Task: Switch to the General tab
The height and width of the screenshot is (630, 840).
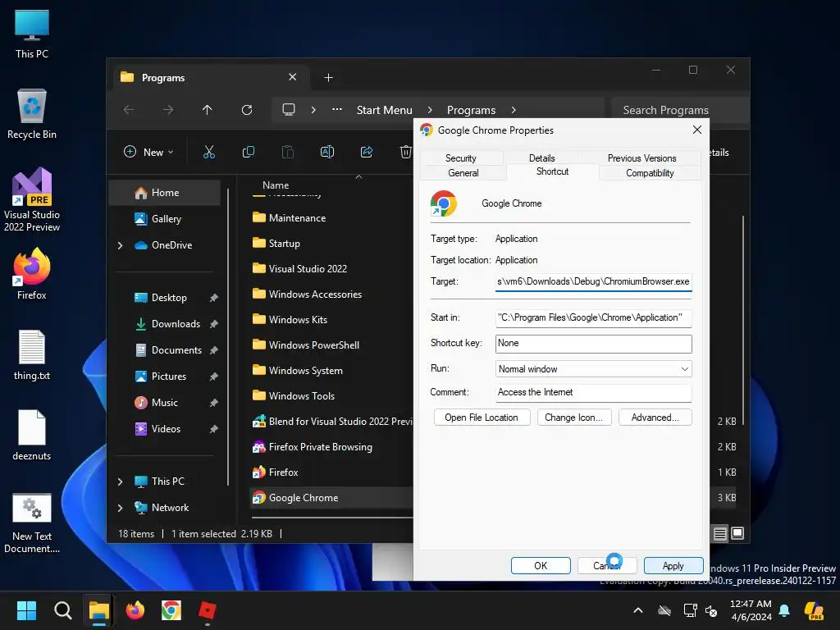Action: 463,173
